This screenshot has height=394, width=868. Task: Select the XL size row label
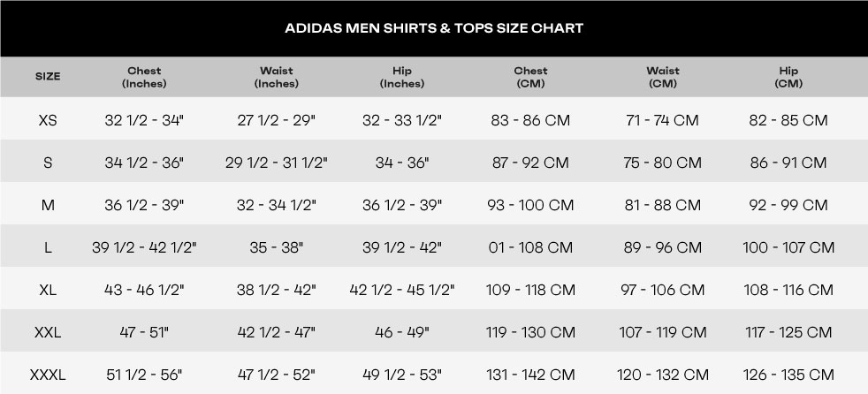tap(48, 290)
